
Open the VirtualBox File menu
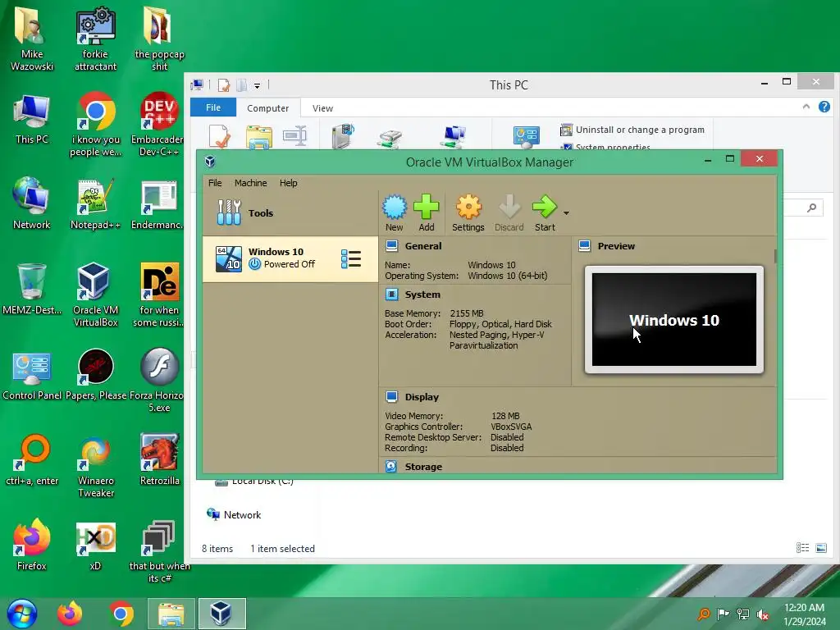click(215, 183)
